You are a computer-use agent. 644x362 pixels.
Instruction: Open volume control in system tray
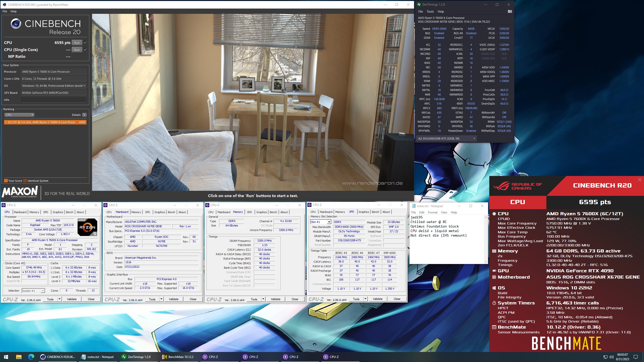coord(611,357)
